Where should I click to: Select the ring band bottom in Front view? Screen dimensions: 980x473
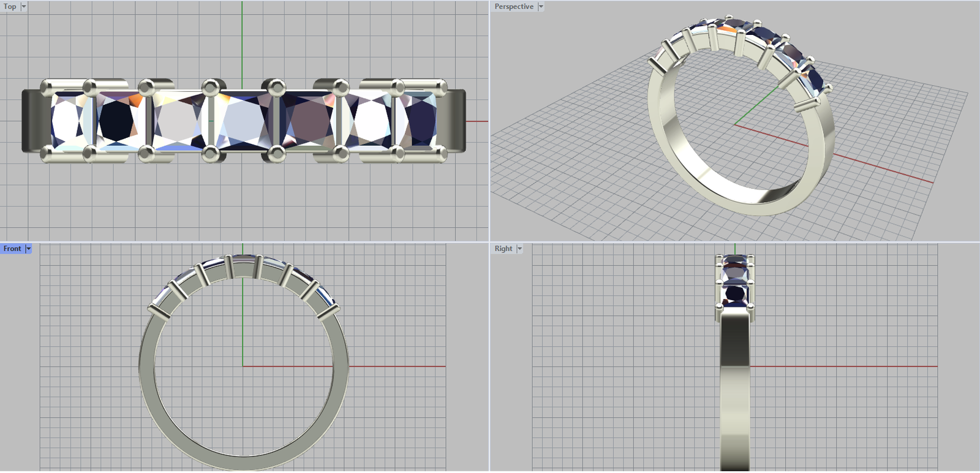click(244, 463)
